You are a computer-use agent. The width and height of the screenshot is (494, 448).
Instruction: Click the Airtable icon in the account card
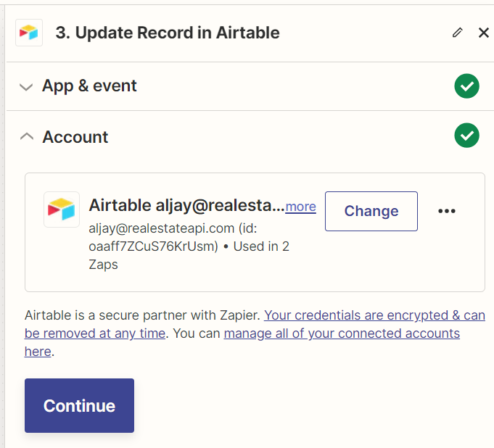(62, 210)
